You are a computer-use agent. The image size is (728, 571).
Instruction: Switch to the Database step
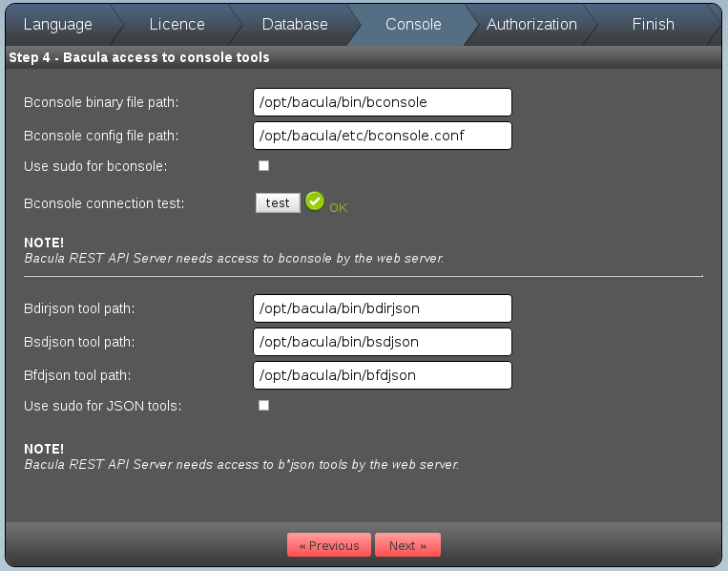pos(295,24)
